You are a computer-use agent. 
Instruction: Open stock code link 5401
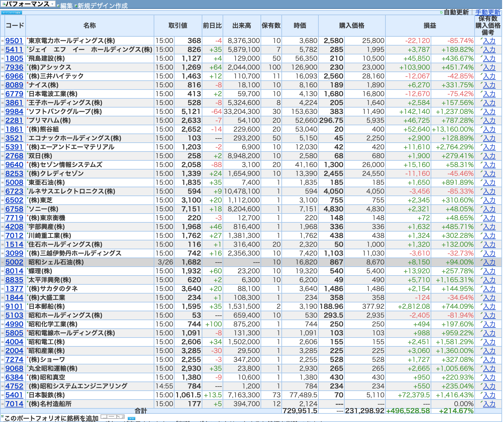coord(14,395)
